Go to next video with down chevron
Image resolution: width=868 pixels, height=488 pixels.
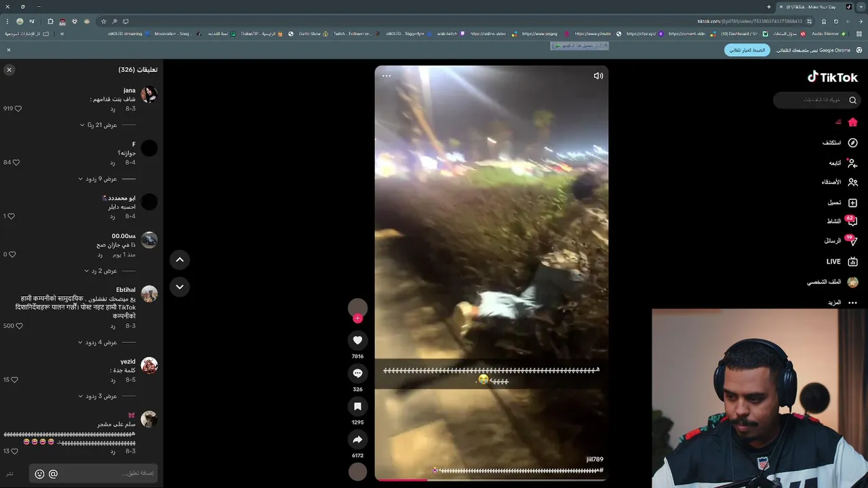point(180,287)
